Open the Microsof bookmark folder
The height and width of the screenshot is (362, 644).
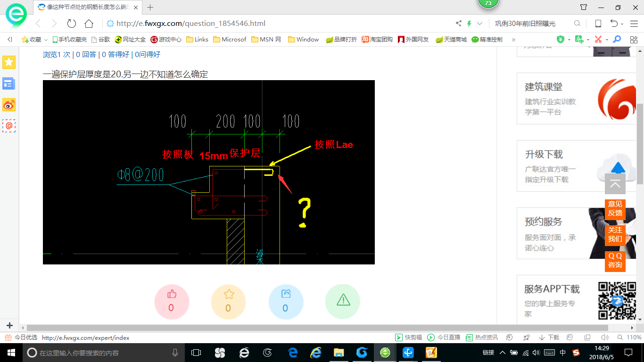point(230,40)
